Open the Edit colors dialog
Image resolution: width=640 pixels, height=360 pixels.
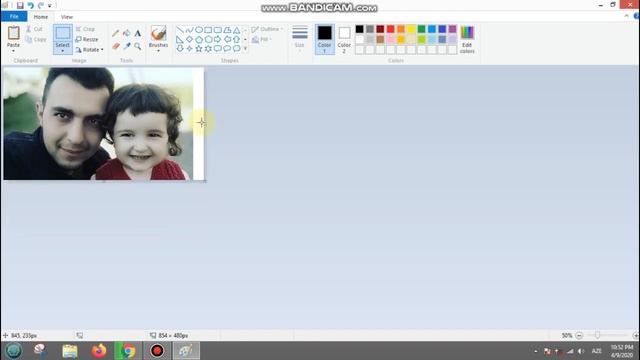click(x=467, y=39)
